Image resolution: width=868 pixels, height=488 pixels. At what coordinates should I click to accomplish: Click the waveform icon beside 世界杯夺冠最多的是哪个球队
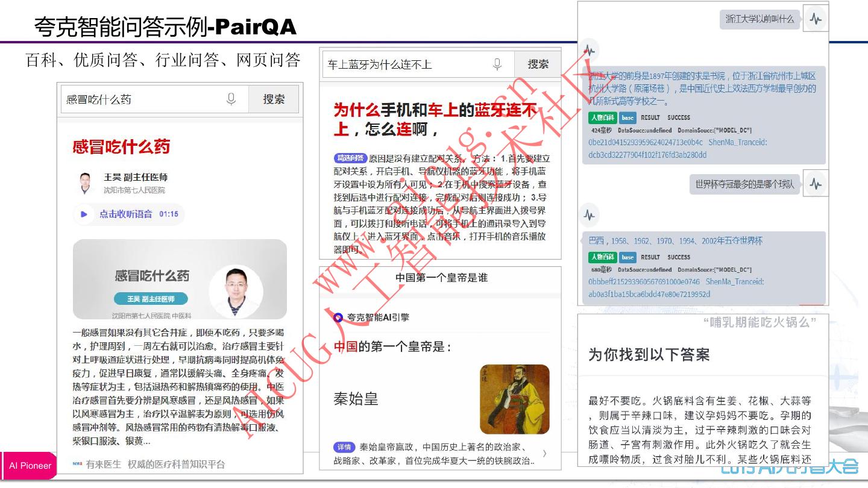(x=816, y=184)
